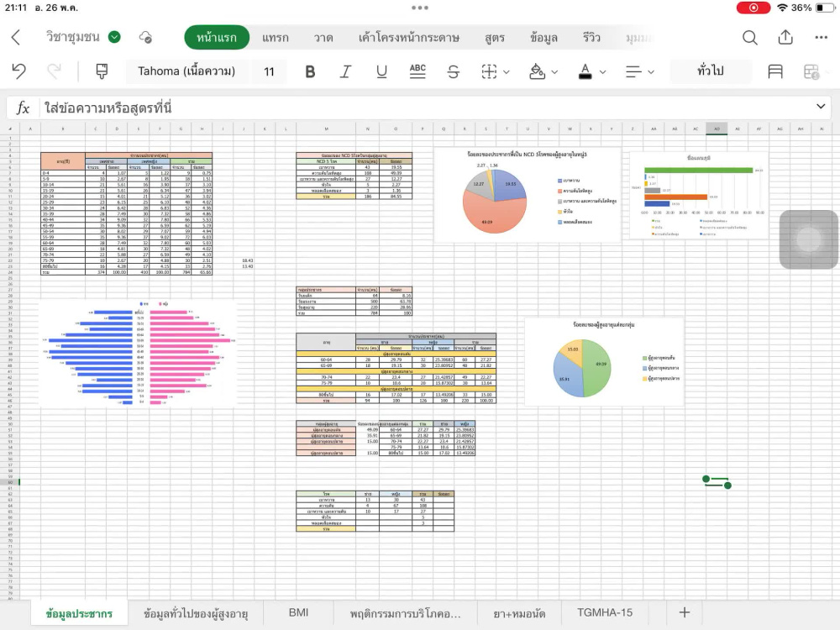Apply the font color A

tap(585, 71)
